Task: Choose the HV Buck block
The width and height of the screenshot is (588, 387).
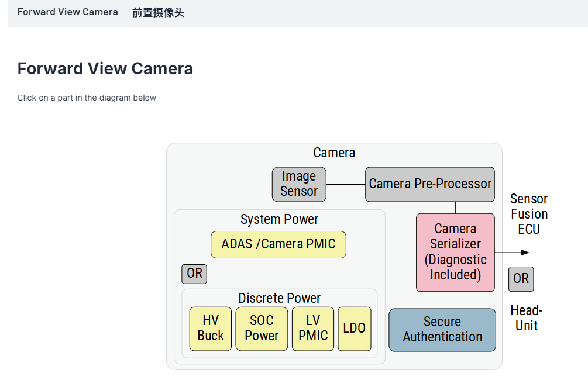Action: [x=211, y=329]
